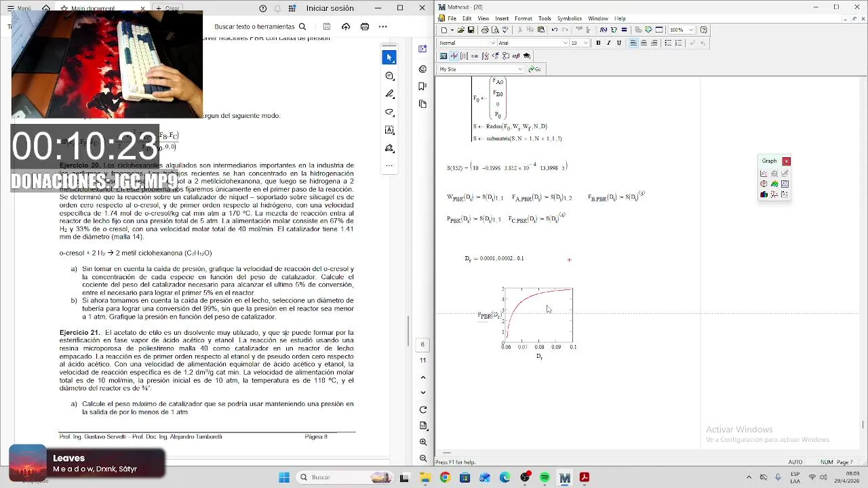Toggle bold formatting in Mathcad
Viewport: 868px width, 488px height.
click(x=598, y=43)
